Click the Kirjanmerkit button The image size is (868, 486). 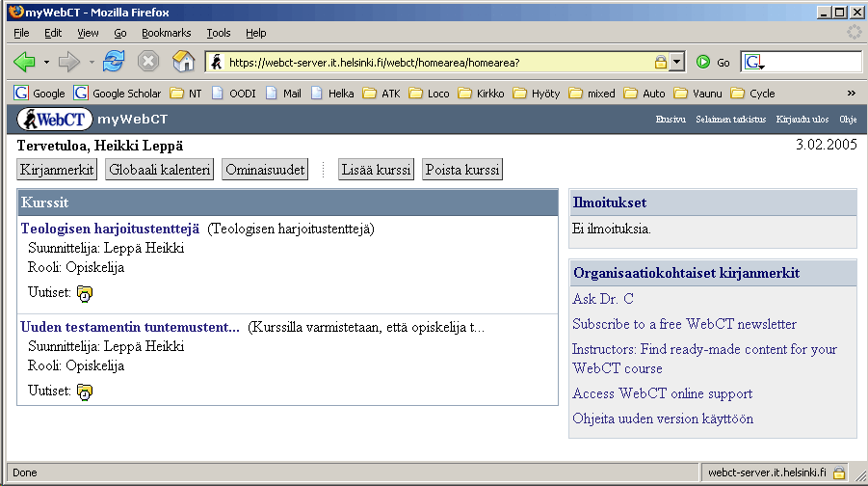pyautogui.click(x=57, y=170)
